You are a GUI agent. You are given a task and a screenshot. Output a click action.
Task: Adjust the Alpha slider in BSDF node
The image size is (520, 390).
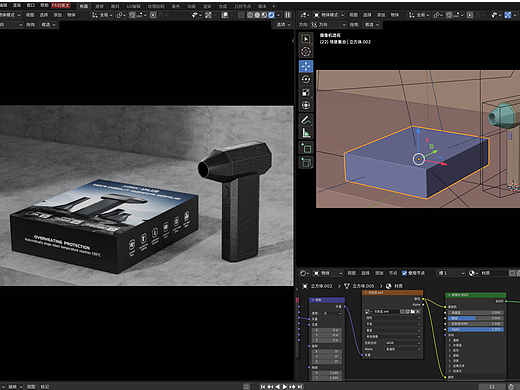(x=475, y=329)
